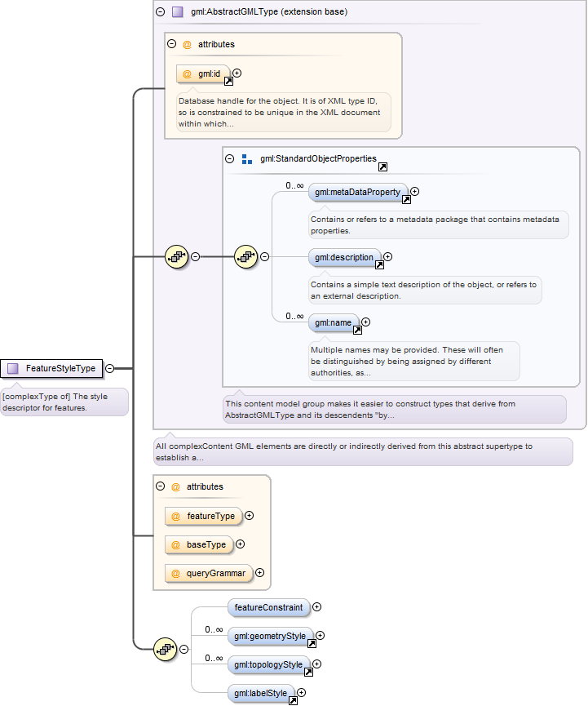
Task: Follow the reference arrow on gml:topologyStyle
Action: pyautogui.click(x=308, y=673)
